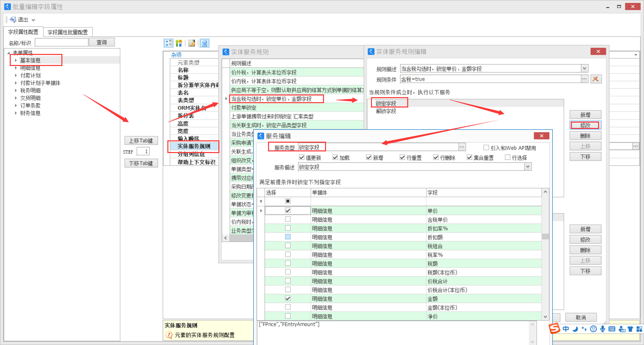Screen dimensions: 644x345
Task: Expand the 付款计划 tree node
Action: click(16, 75)
